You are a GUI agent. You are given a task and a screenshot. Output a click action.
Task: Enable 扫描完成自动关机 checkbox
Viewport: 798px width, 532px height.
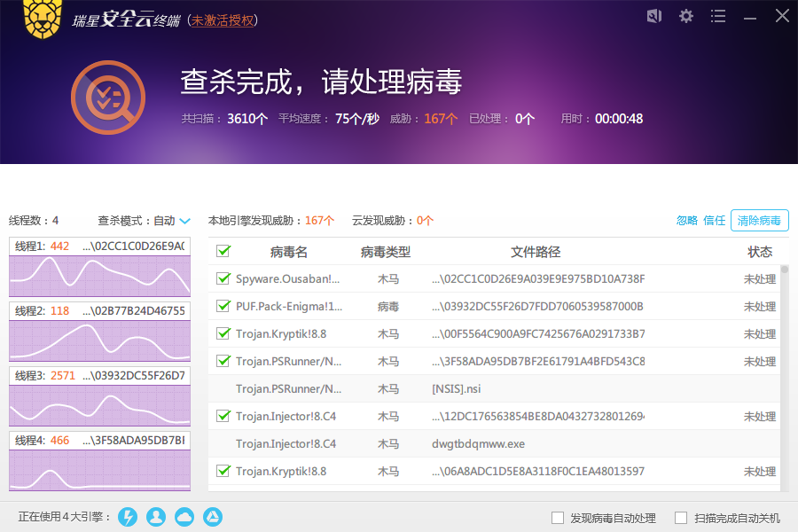coord(681,518)
